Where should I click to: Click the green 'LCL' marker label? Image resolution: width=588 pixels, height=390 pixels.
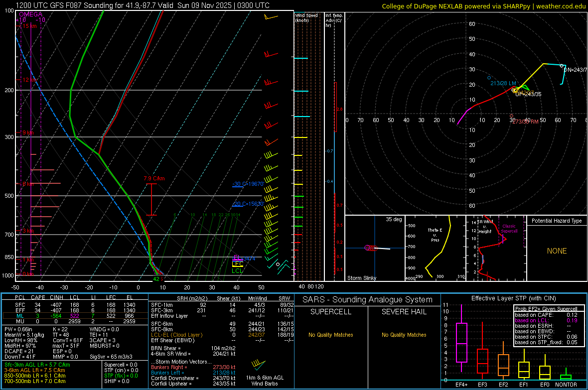(237, 271)
